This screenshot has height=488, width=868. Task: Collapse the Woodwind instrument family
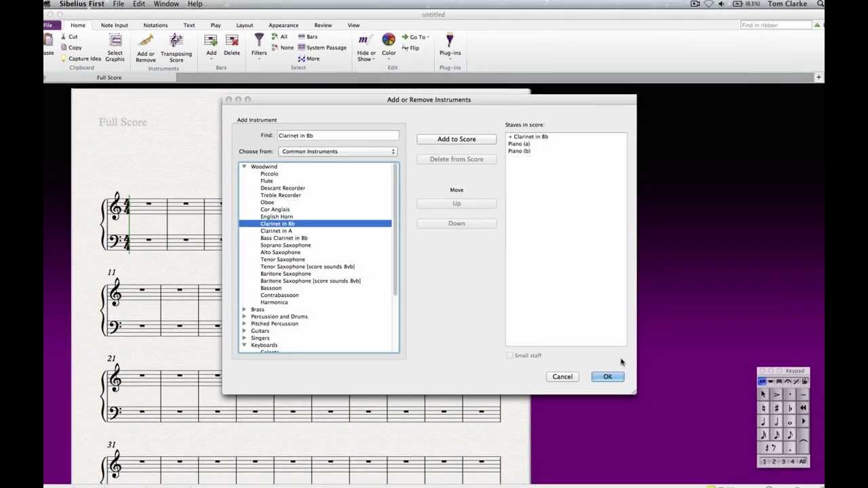244,167
